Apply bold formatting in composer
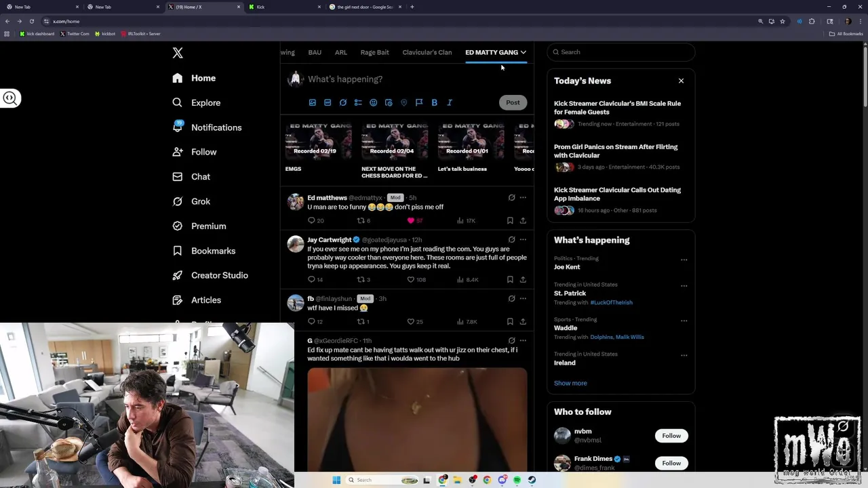868x488 pixels. click(435, 102)
